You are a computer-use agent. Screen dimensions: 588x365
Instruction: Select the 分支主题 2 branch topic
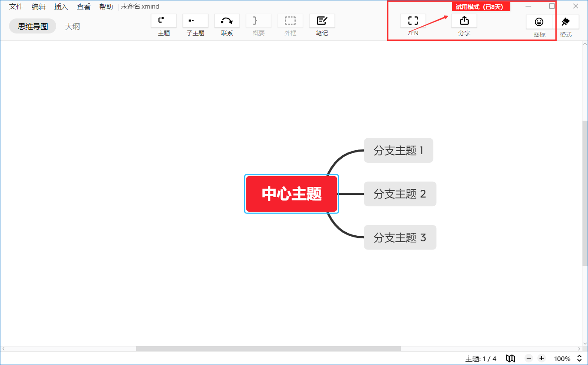[x=400, y=194]
